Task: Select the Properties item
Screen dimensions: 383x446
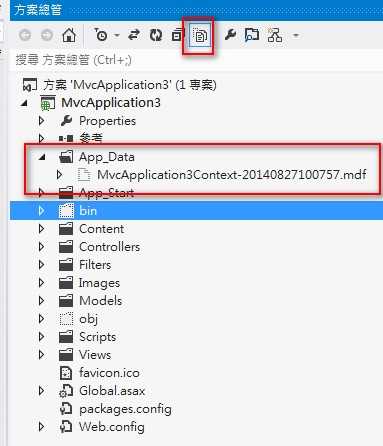Action: (107, 121)
